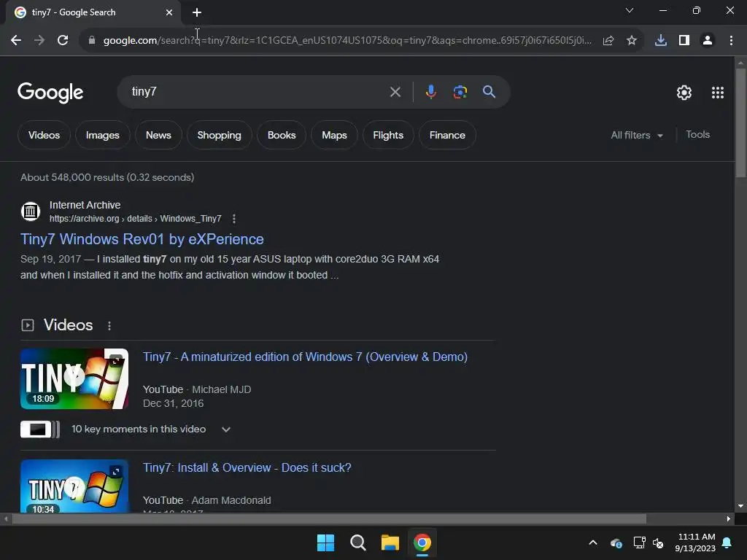Switch to Shopping filter
The width and height of the screenshot is (747, 560).
click(219, 135)
